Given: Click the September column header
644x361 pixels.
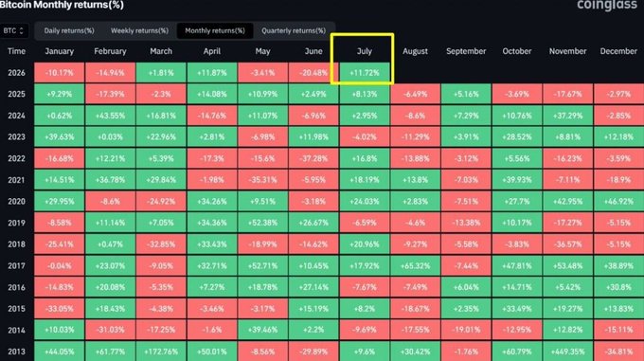Looking at the screenshot, I should (466, 51).
